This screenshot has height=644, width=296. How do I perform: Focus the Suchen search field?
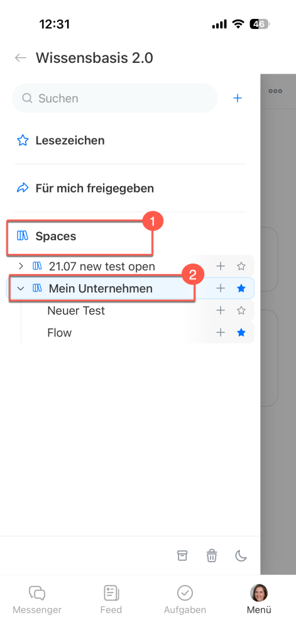pyautogui.click(x=115, y=98)
